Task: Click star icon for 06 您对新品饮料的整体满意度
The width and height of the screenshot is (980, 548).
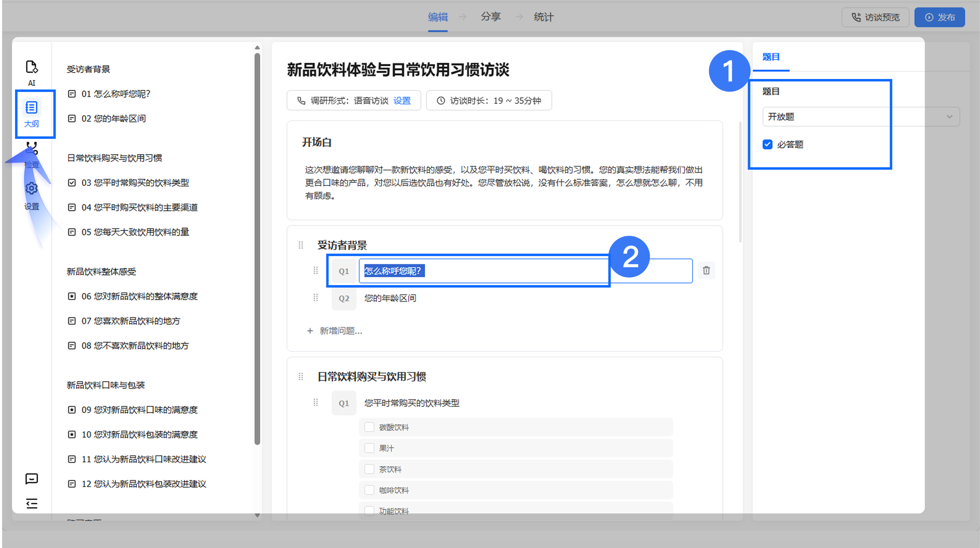Action: coord(72,296)
